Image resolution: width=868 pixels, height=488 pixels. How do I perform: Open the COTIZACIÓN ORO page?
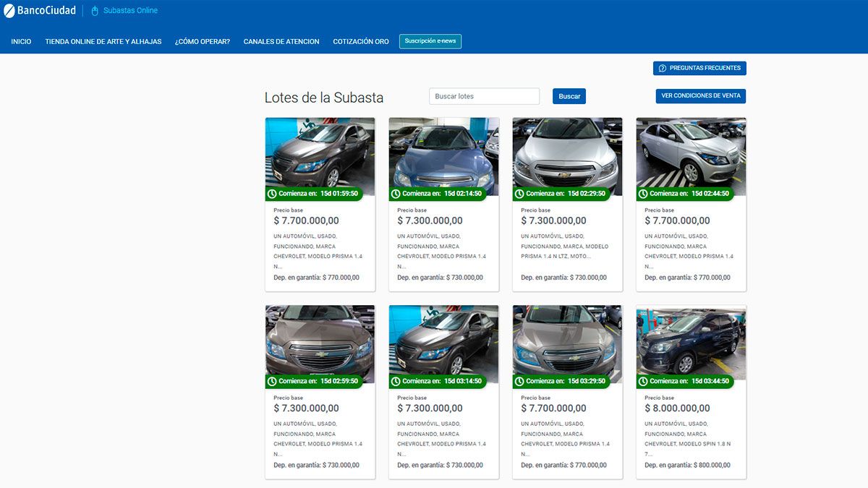pos(360,41)
